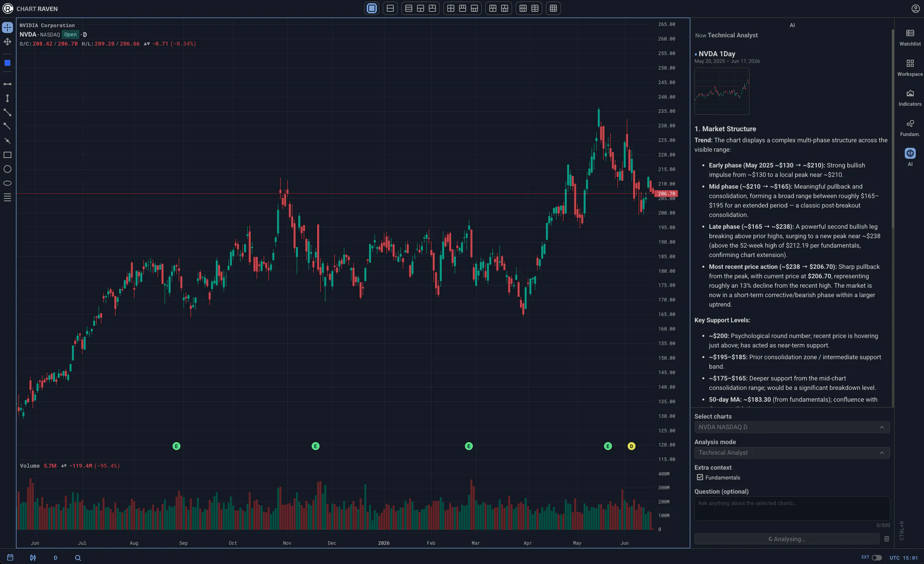924x564 pixels.
Task: Select the ellipse drawing tool
Action: (7, 183)
